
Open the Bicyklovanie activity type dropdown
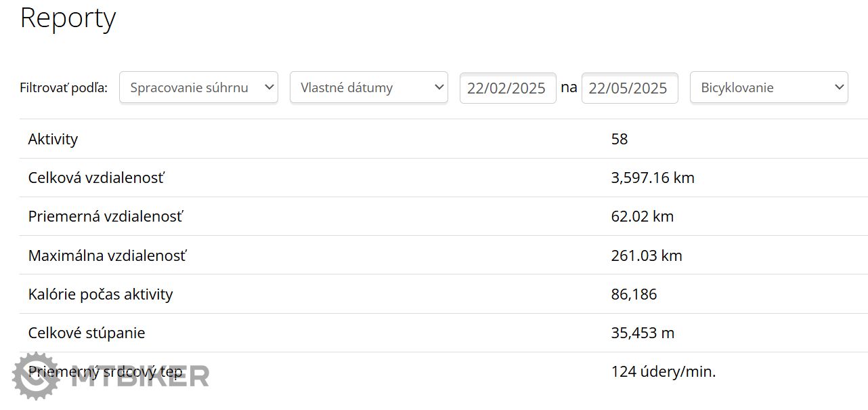[x=768, y=87]
